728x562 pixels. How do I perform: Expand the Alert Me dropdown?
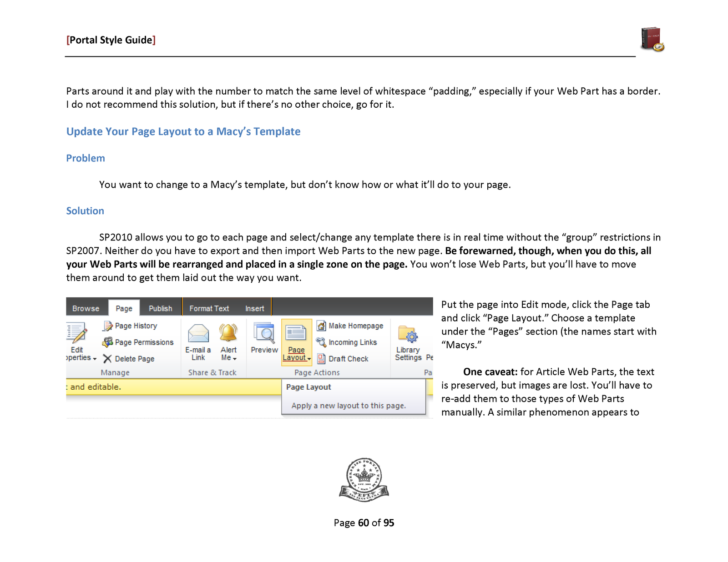[235, 359]
